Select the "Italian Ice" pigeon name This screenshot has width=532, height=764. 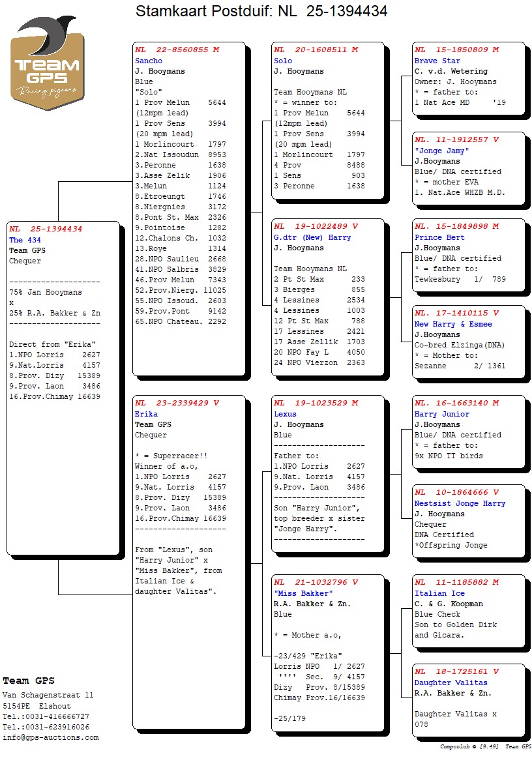pos(439,593)
